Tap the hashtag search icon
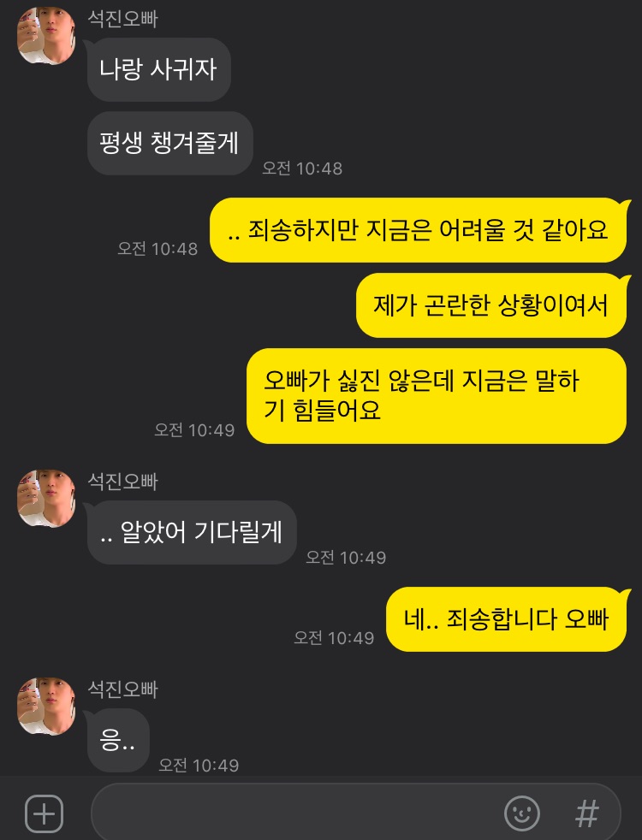The image size is (642, 840). click(x=586, y=813)
